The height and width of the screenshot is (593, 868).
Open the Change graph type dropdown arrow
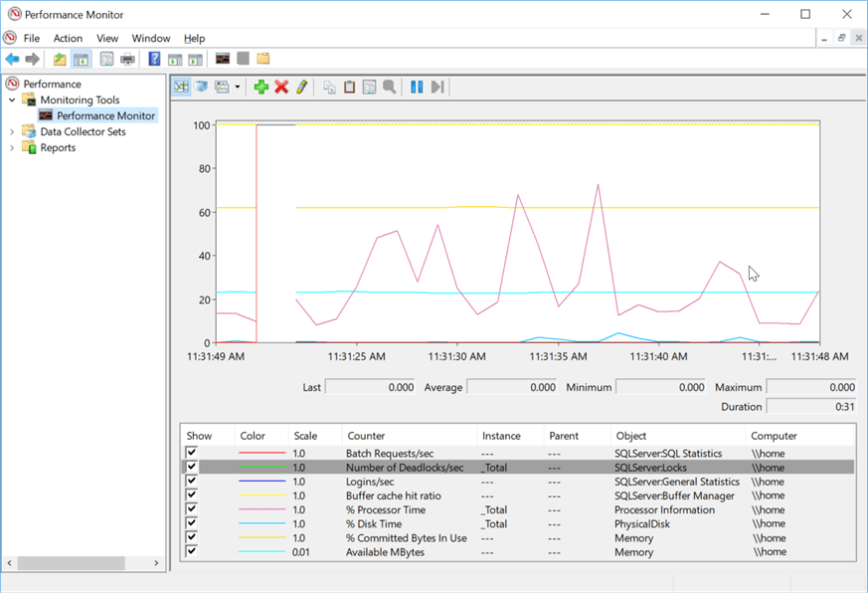click(x=237, y=88)
